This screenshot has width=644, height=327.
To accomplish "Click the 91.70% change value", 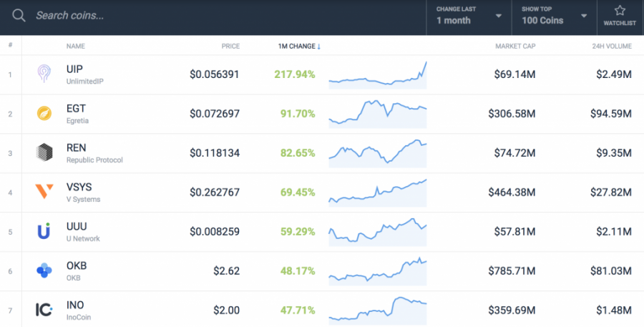I will (x=298, y=113).
